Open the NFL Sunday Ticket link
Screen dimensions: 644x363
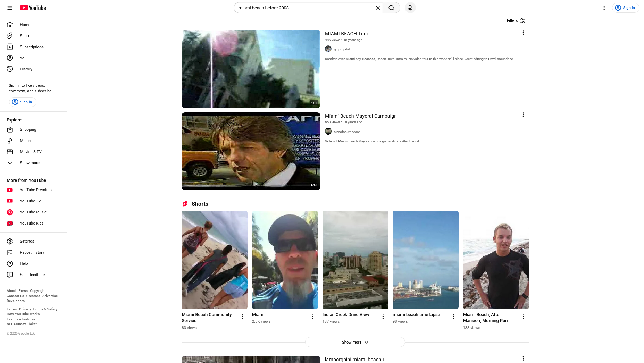tap(22, 324)
